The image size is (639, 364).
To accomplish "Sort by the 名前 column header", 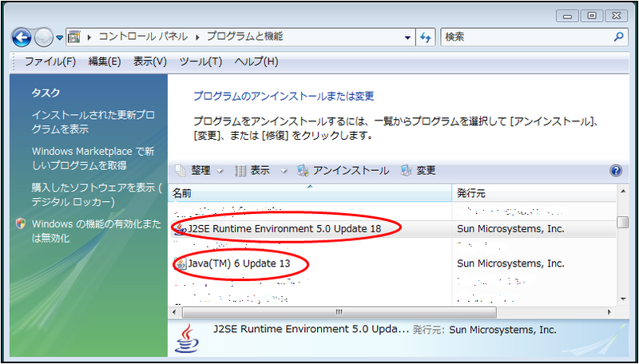I will (x=310, y=193).
